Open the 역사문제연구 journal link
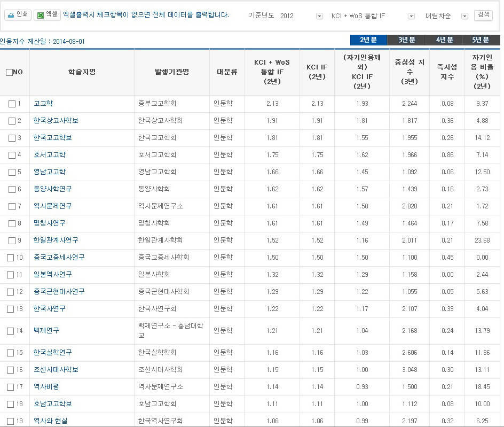504x427 pixels. click(53, 206)
